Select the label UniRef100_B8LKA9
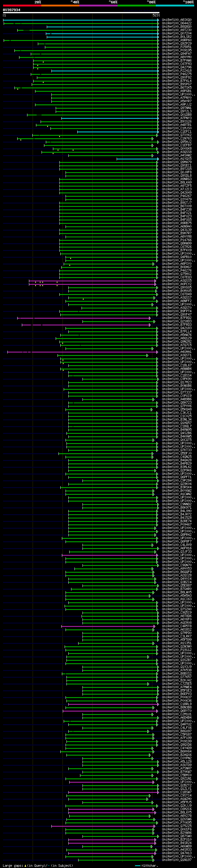Screen dimensions: 197x868 point(177,182)
